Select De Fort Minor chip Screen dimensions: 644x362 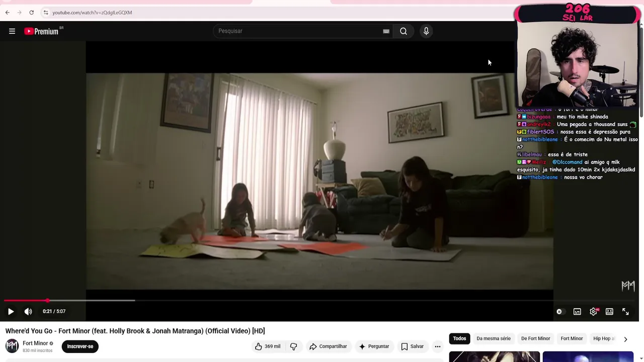pyautogui.click(x=535, y=338)
